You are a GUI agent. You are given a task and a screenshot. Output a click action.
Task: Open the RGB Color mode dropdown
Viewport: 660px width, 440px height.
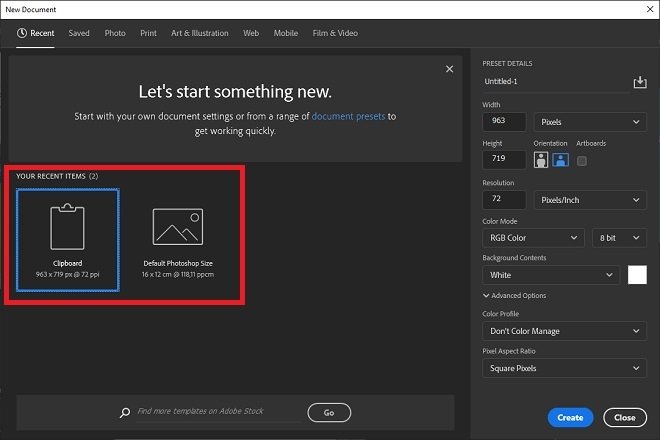533,238
